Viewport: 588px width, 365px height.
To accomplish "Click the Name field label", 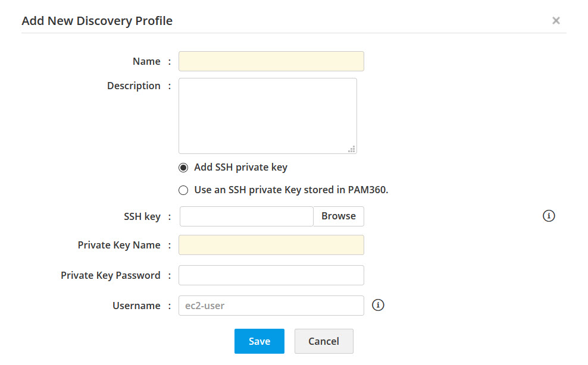I will point(146,61).
